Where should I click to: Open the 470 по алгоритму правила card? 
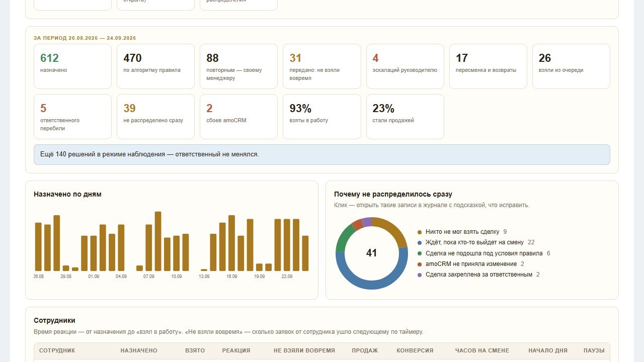pos(155,66)
